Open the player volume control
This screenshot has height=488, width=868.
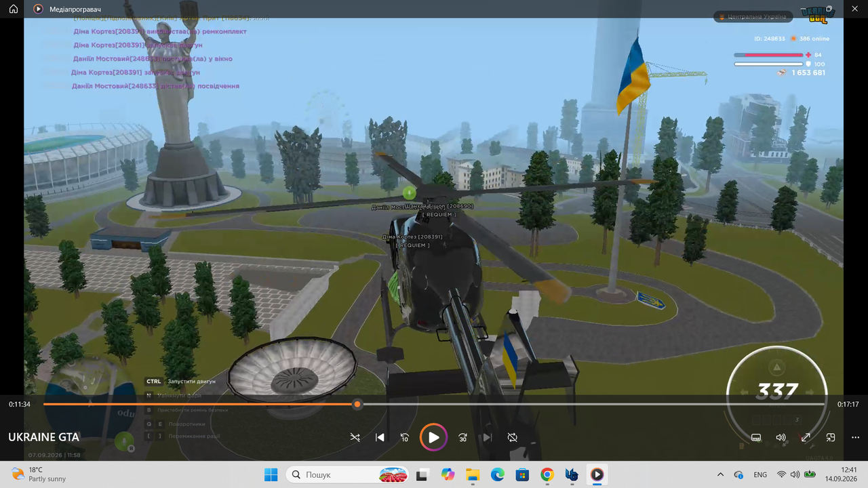coord(781,438)
